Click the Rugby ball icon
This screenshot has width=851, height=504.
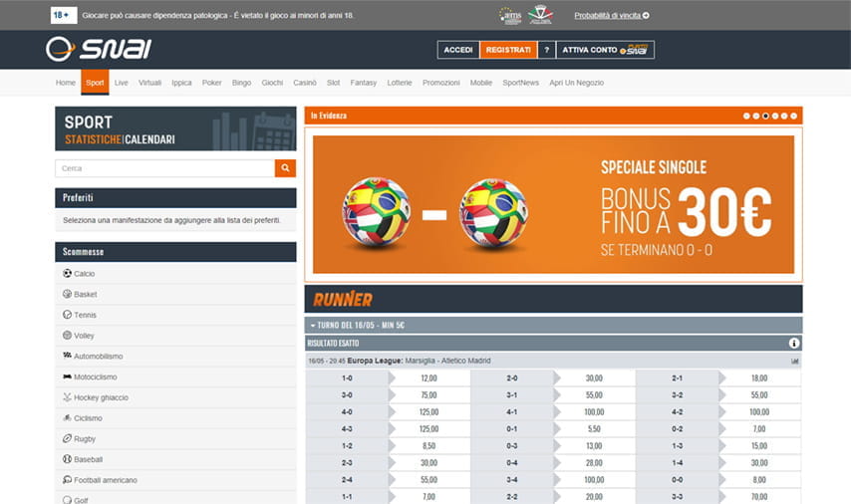pos(68,438)
